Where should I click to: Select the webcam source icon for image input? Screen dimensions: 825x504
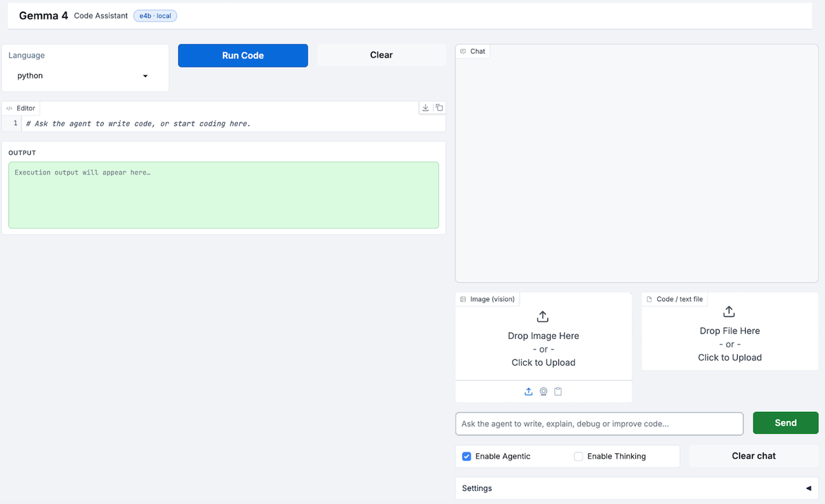(543, 391)
